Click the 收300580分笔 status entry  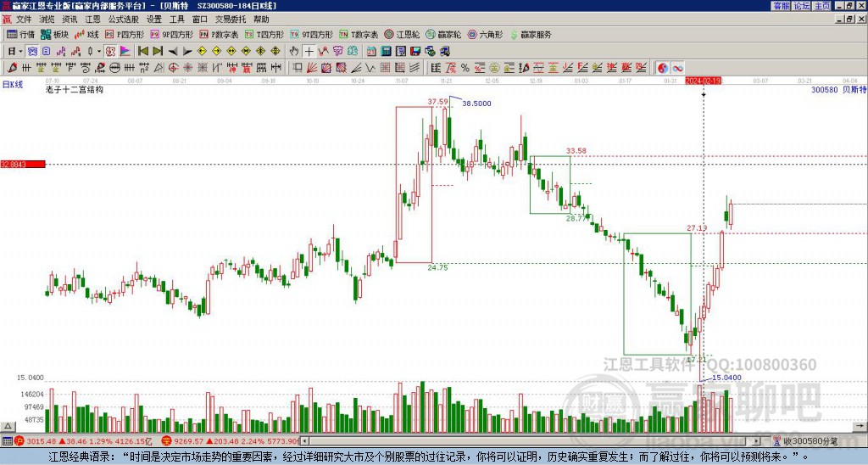tap(805, 441)
